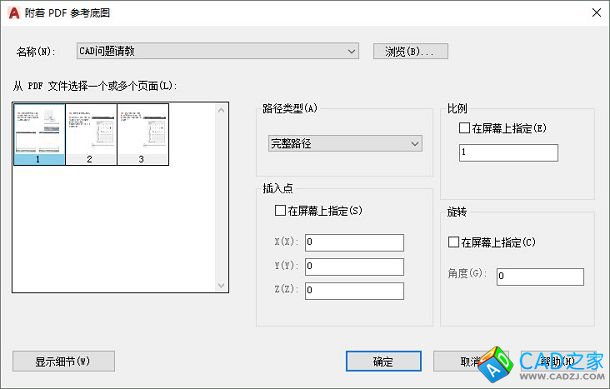
Task: Click the 浏览(B)... browse button
Action: [410, 51]
